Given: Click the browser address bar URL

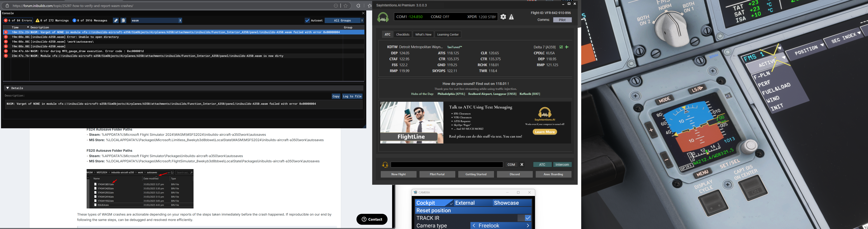Looking at the screenshot, I should click(73, 6).
